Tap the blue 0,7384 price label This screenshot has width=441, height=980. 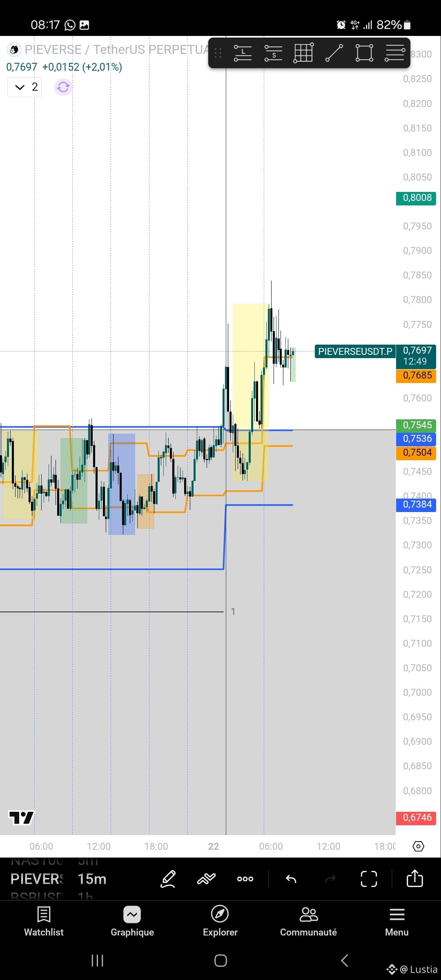(x=416, y=505)
